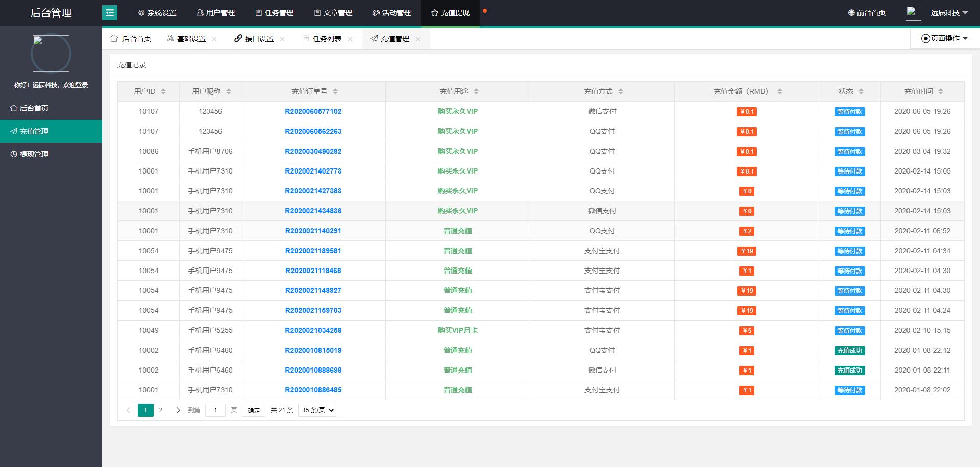
Task: Expand the 远辰科技 account dropdown
Action: point(949,13)
